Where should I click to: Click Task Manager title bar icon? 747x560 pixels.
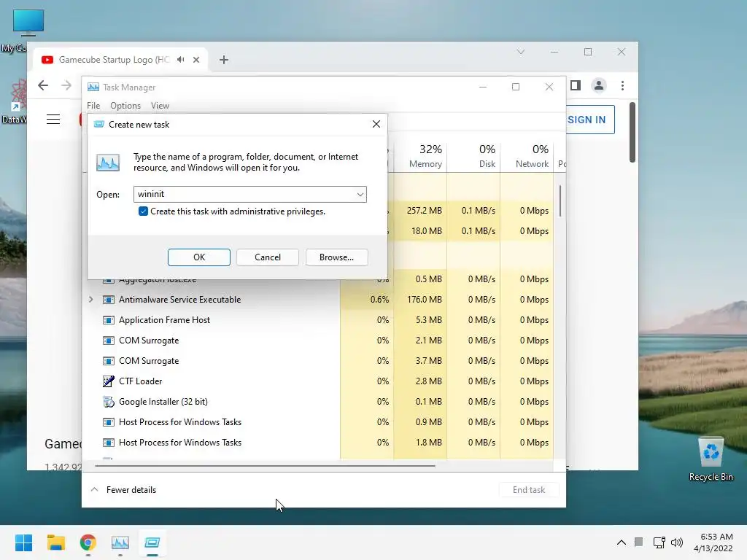93,87
